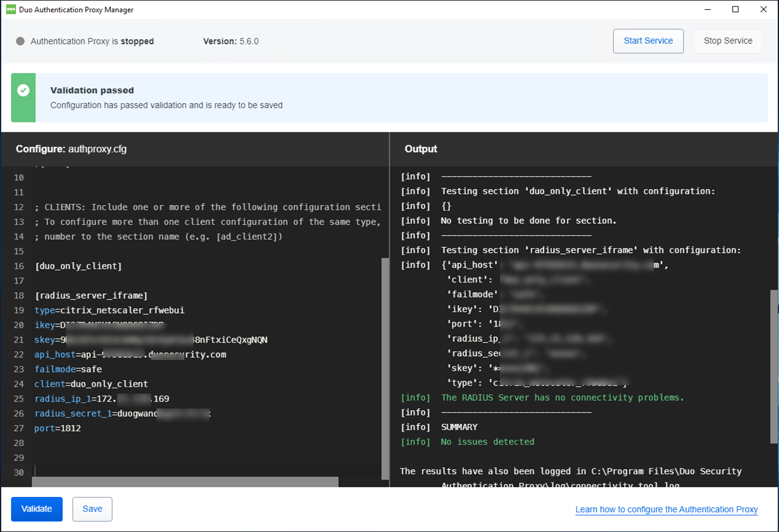Click the 'radius_secret_1=' line in the editor
Image resolution: width=779 pixels, height=532 pixels.
click(x=123, y=414)
